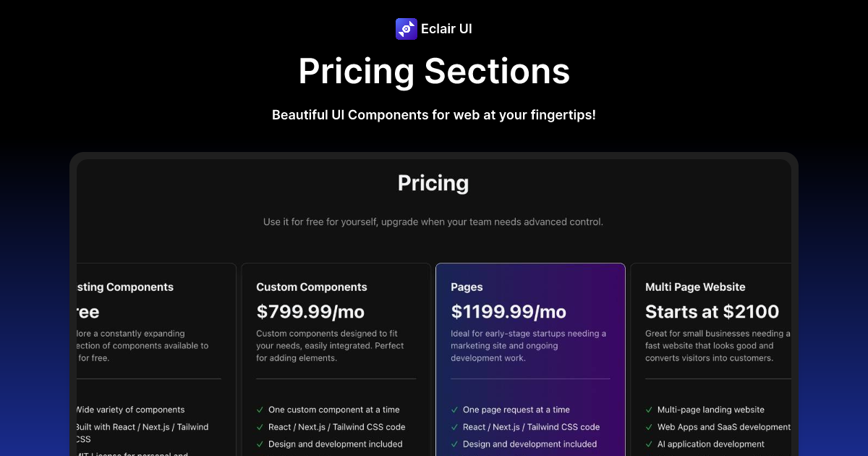Click checkmark beside "Multi-page landing website"

click(x=649, y=410)
